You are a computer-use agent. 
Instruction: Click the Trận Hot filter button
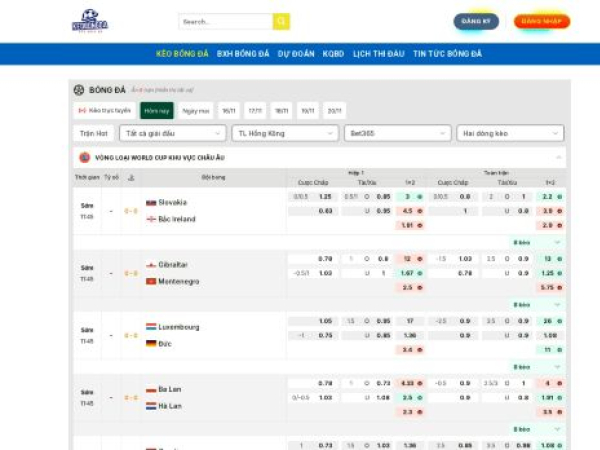[x=93, y=133]
